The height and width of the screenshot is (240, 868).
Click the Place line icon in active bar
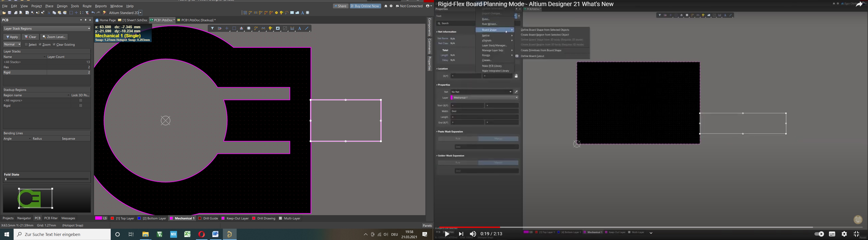307,29
